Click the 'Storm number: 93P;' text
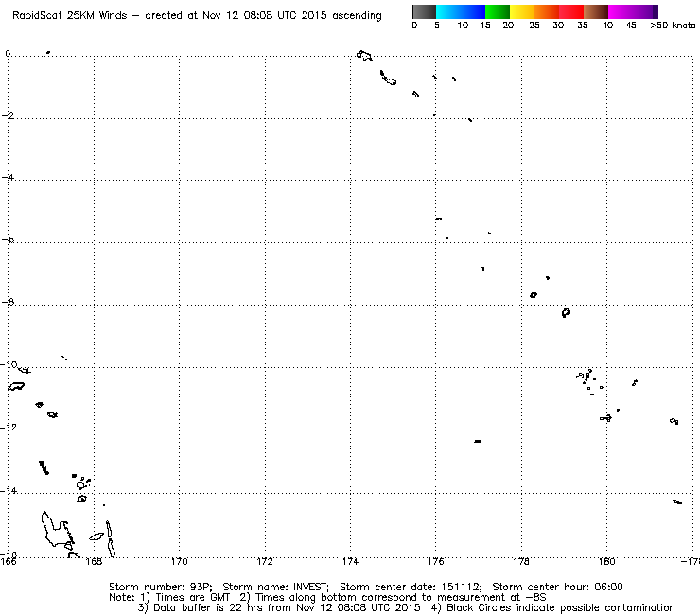This screenshot has width=700, height=615. click(160, 587)
